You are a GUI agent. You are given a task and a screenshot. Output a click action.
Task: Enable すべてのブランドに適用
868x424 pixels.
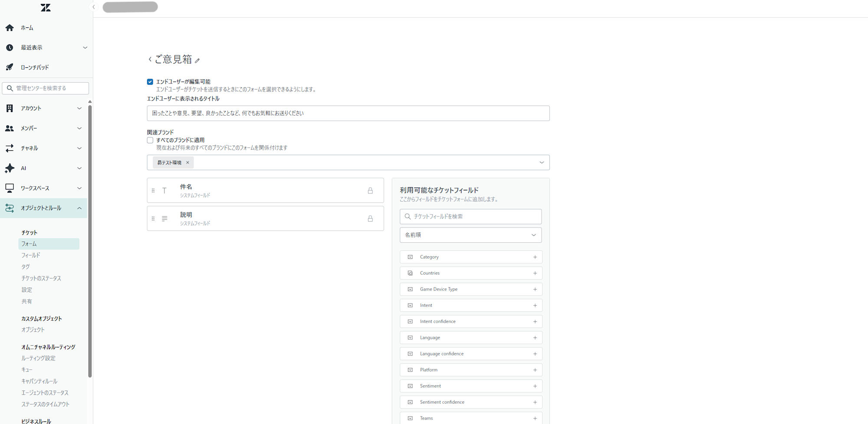[150, 140]
